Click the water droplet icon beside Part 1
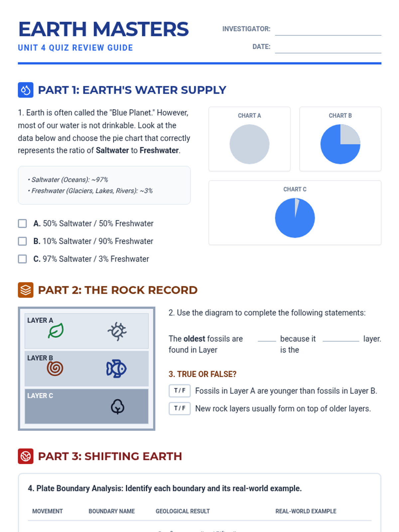The height and width of the screenshot is (532, 399). 26,90
